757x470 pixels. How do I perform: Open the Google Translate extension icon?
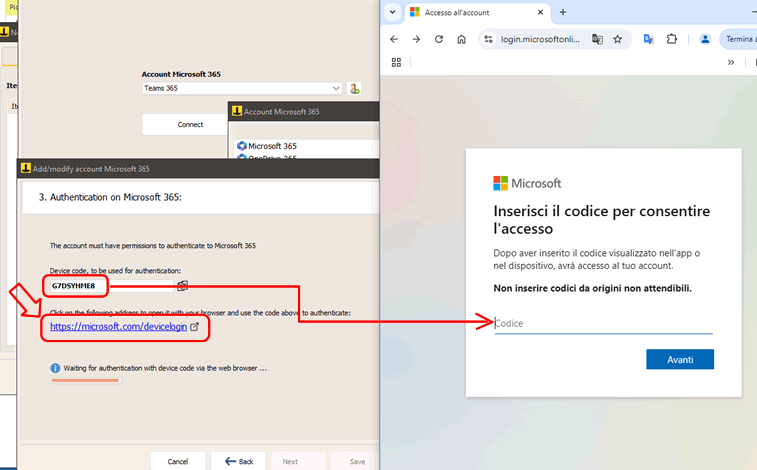tap(648, 39)
